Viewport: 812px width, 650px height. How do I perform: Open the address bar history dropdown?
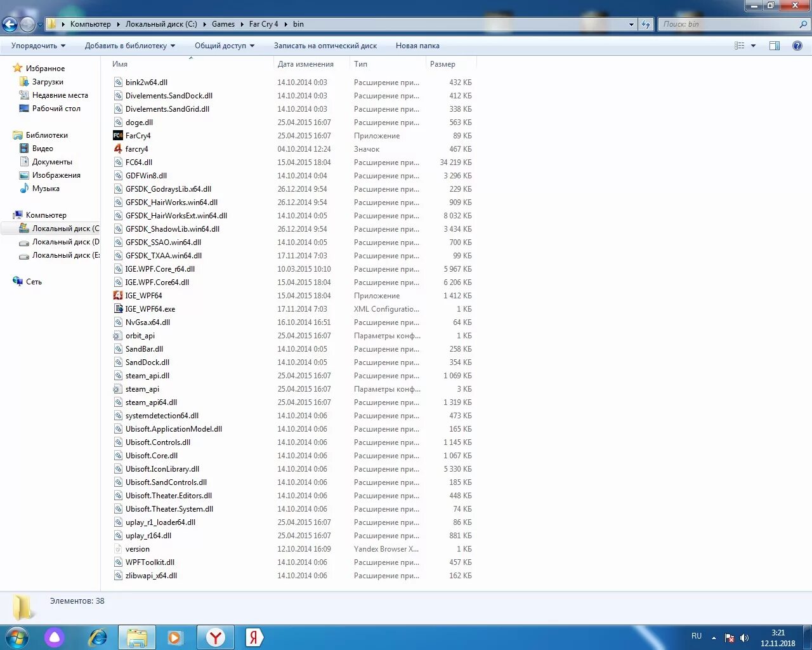[631, 24]
